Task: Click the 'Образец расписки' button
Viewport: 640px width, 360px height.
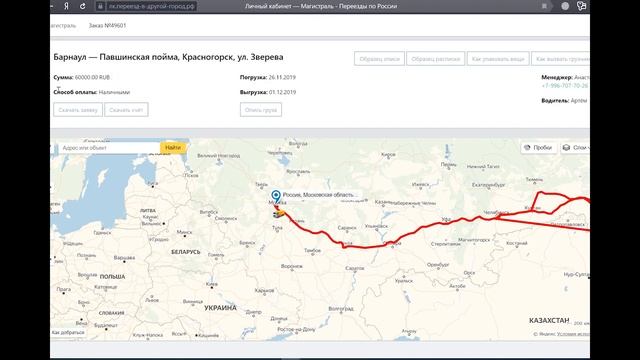Action: [436, 59]
